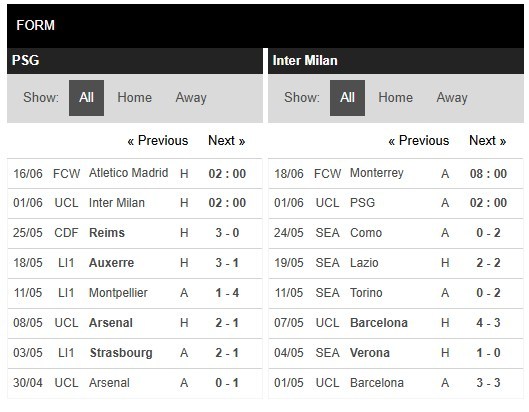Select the Strasbourg Ligue 1 fixture
Viewport: 529px width, 412px height.
point(135,353)
